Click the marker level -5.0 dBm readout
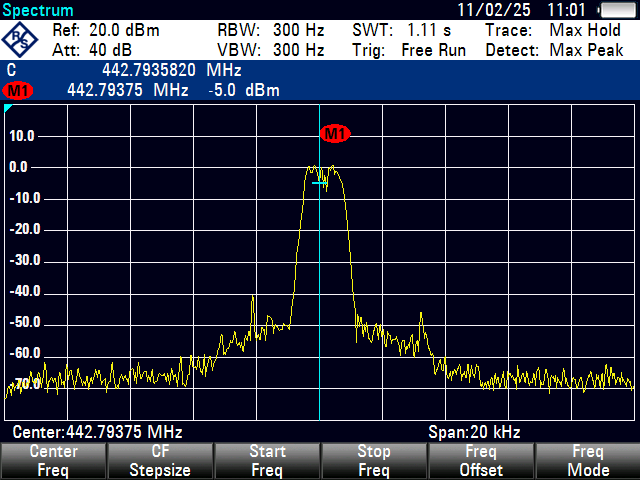This screenshot has height=480, width=640. (244, 90)
